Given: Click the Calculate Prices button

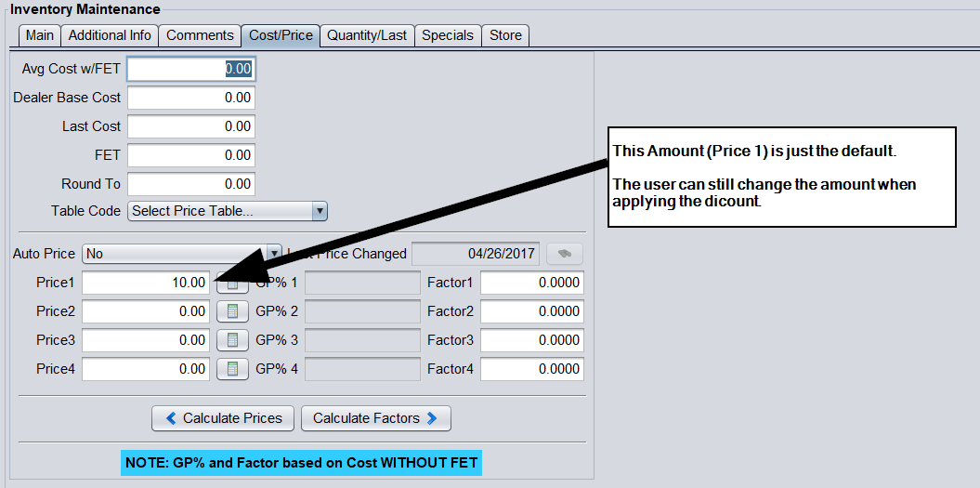Looking at the screenshot, I should tap(223, 418).
